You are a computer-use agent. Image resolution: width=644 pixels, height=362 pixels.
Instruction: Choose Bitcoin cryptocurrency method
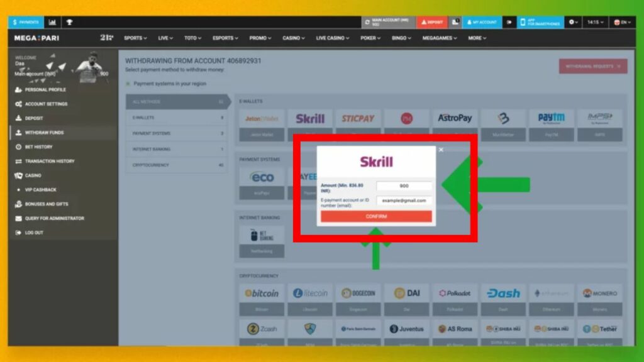(x=262, y=300)
